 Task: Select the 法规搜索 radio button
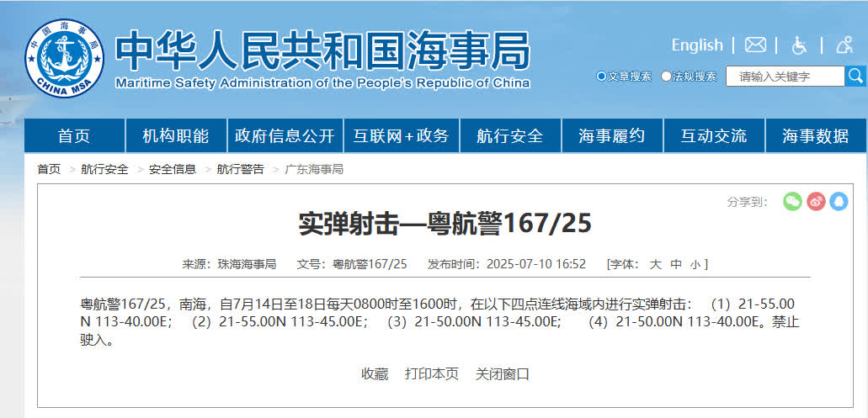[666, 77]
